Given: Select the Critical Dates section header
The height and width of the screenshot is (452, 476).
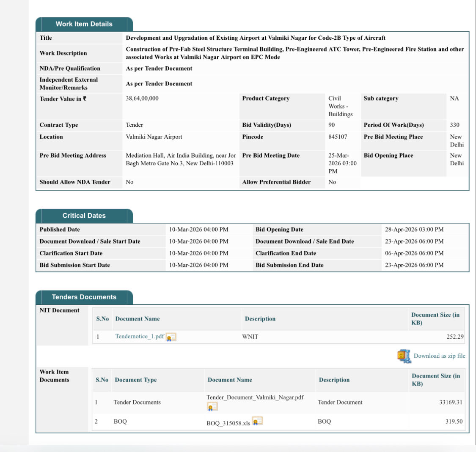Looking at the screenshot, I should 84,216.
